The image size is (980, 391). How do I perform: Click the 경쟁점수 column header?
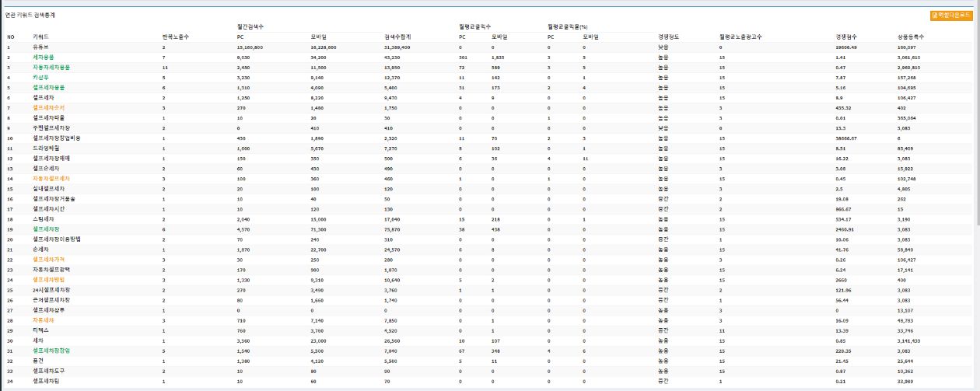pyautogui.click(x=846, y=37)
